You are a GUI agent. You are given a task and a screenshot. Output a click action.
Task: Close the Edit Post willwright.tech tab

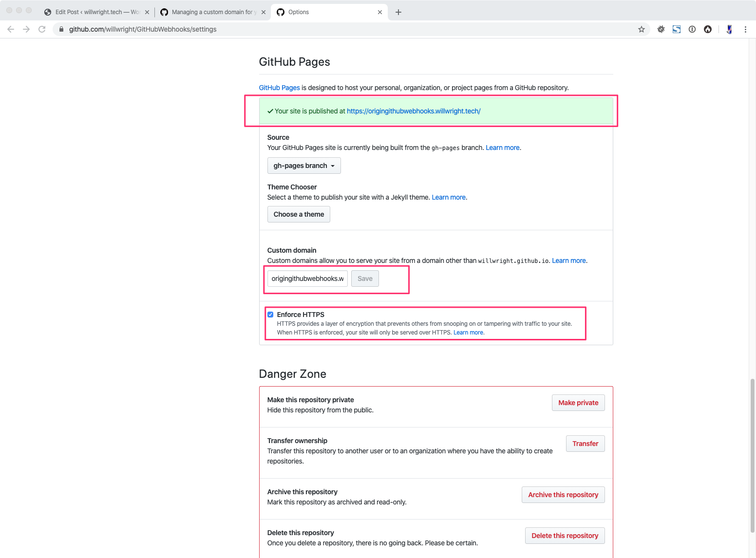[147, 12]
